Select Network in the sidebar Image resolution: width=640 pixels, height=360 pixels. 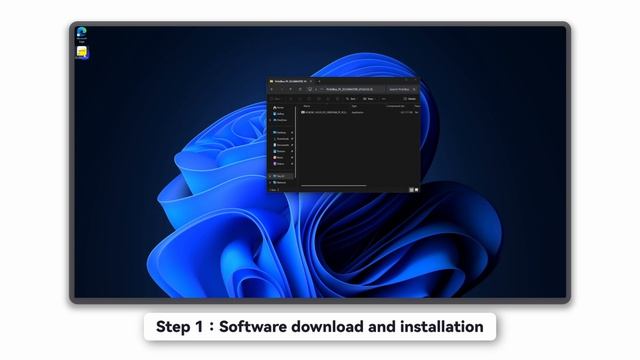coord(281,182)
